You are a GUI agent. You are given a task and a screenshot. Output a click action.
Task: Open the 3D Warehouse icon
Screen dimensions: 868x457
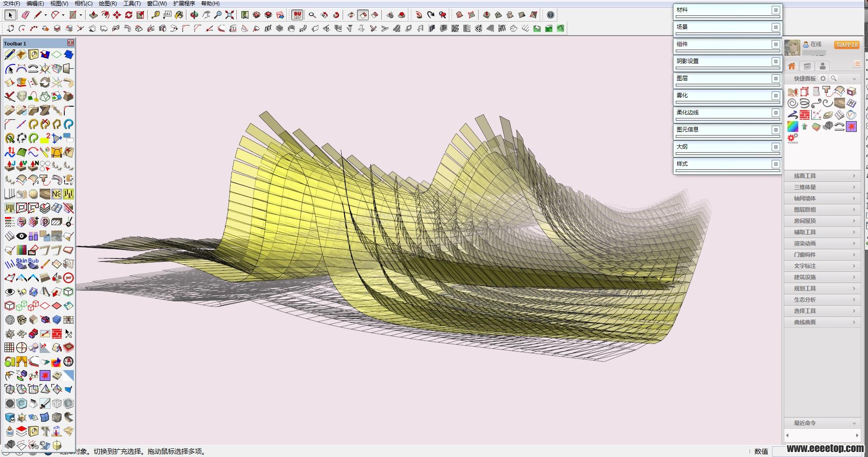pos(257,15)
